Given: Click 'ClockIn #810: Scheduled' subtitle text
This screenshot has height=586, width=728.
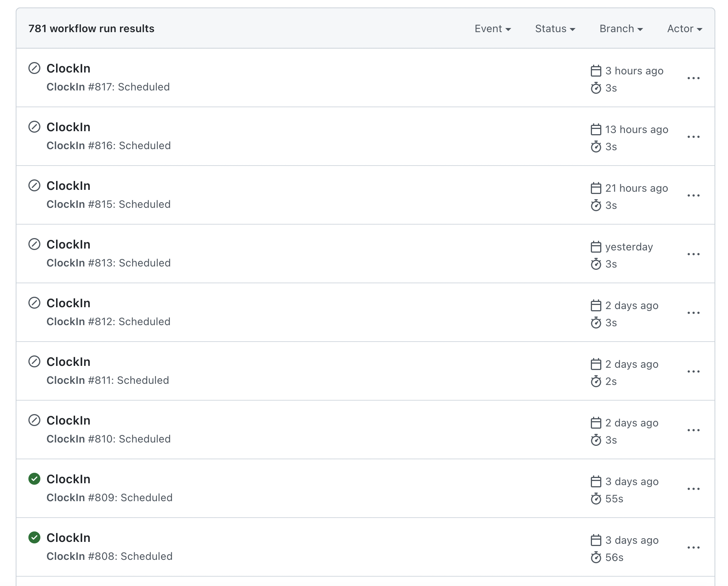Looking at the screenshot, I should [109, 439].
